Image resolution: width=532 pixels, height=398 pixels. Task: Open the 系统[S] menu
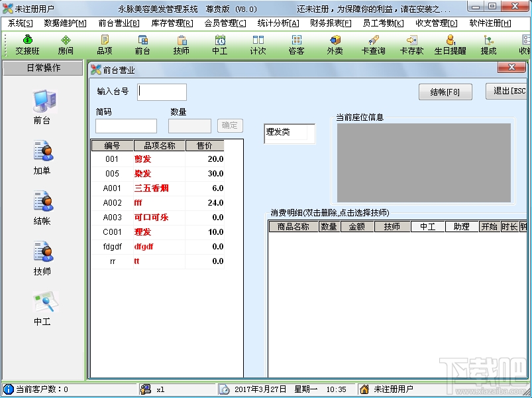21,23
